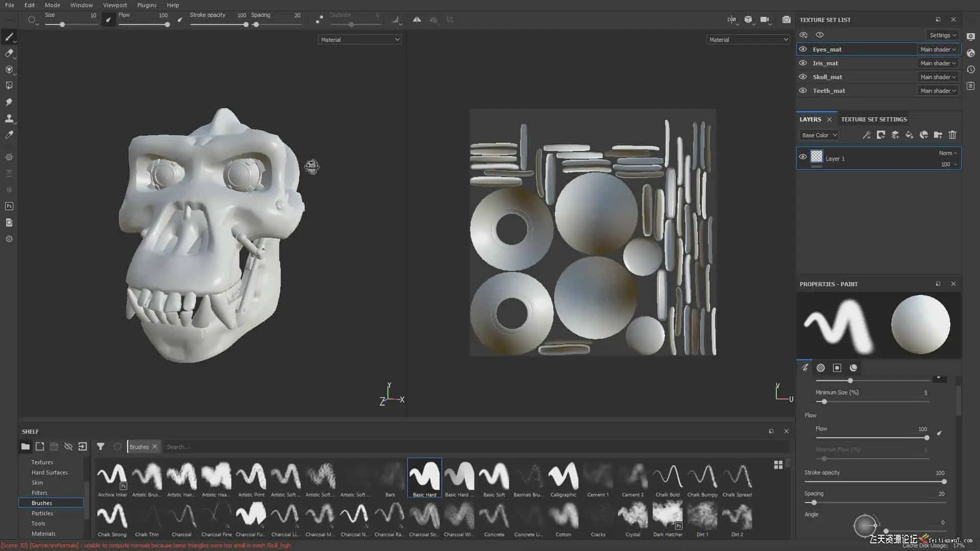
Task: Click the delete layer trash icon
Action: 952,135
